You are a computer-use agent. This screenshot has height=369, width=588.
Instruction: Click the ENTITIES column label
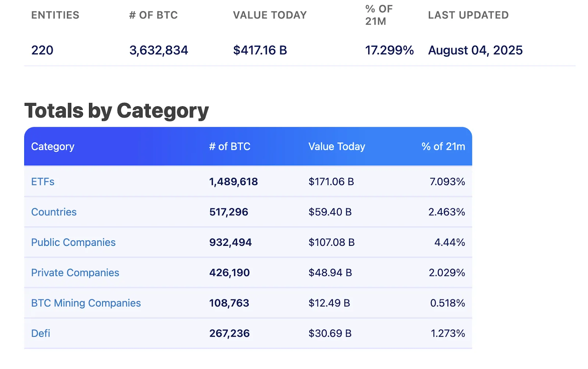[x=55, y=15]
